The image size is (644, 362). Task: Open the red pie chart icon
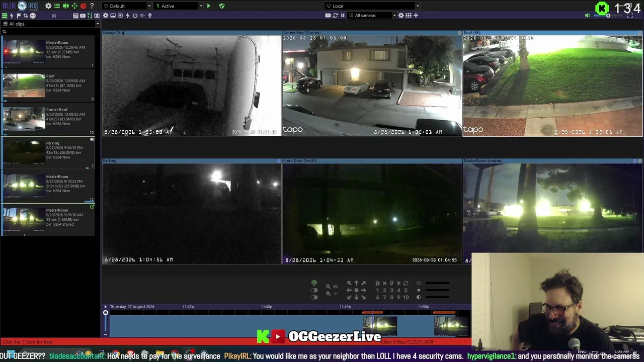click(x=83, y=6)
